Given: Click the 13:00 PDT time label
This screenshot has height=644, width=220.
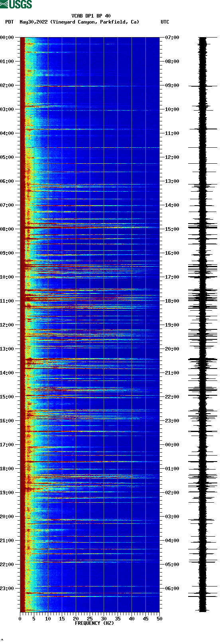Looking at the screenshot, I should (x=7, y=349).
